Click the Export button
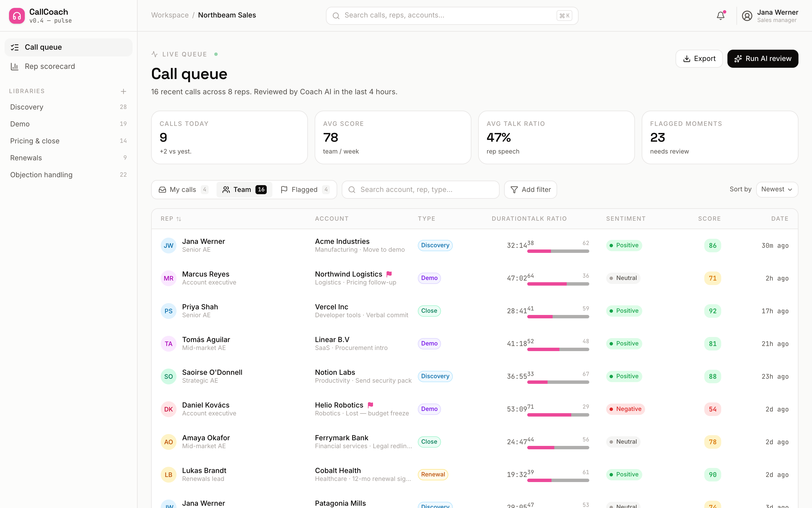This screenshot has height=508, width=812. (x=699, y=59)
